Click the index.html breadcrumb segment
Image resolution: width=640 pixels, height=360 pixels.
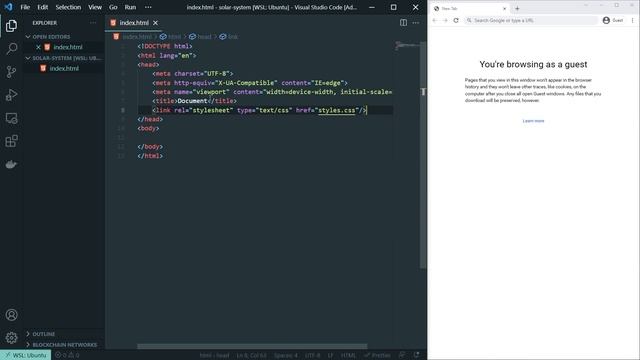pyautogui.click(x=132, y=37)
